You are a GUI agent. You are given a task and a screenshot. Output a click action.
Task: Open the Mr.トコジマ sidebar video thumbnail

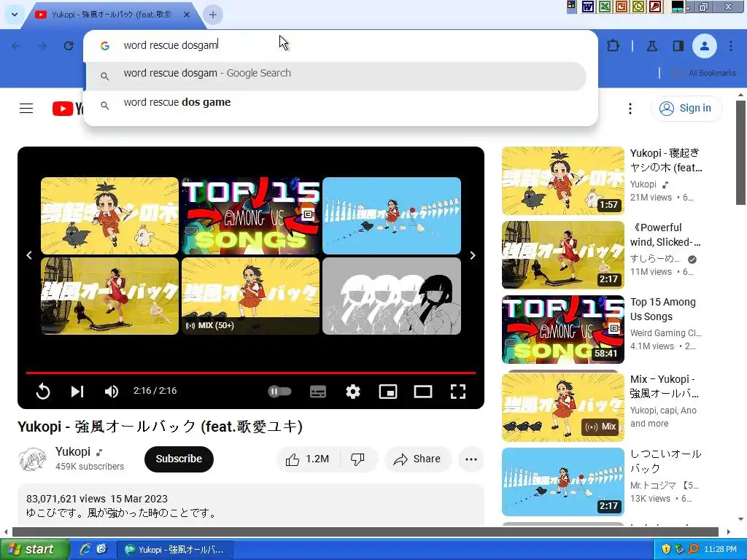click(563, 482)
